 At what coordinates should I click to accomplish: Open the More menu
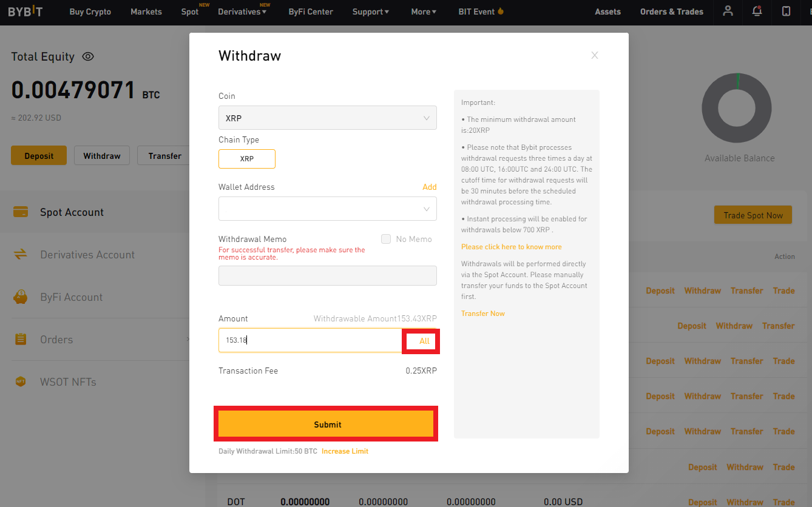424,12
